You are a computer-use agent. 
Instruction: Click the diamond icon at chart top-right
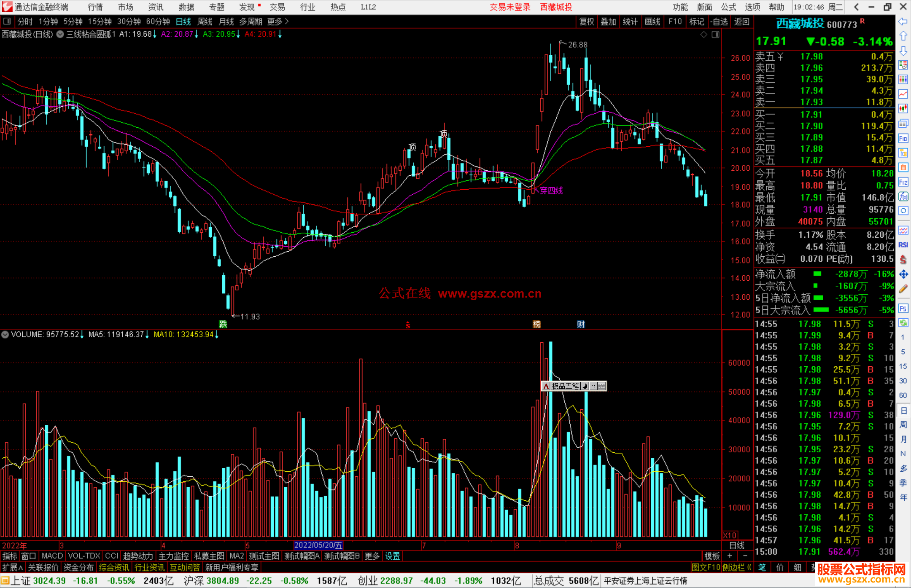click(x=703, y=35)
